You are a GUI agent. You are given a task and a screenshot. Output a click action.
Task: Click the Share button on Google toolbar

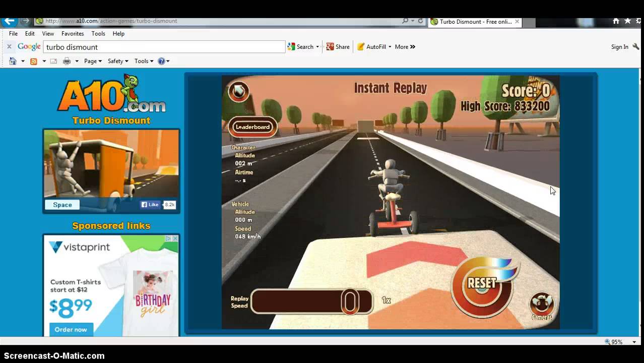pyautogui.click(x=338, y=47)
